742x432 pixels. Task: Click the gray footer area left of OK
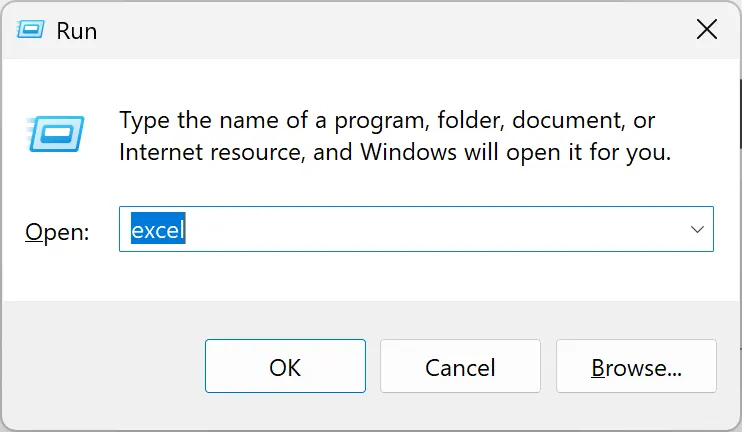[x=104, y=366]
